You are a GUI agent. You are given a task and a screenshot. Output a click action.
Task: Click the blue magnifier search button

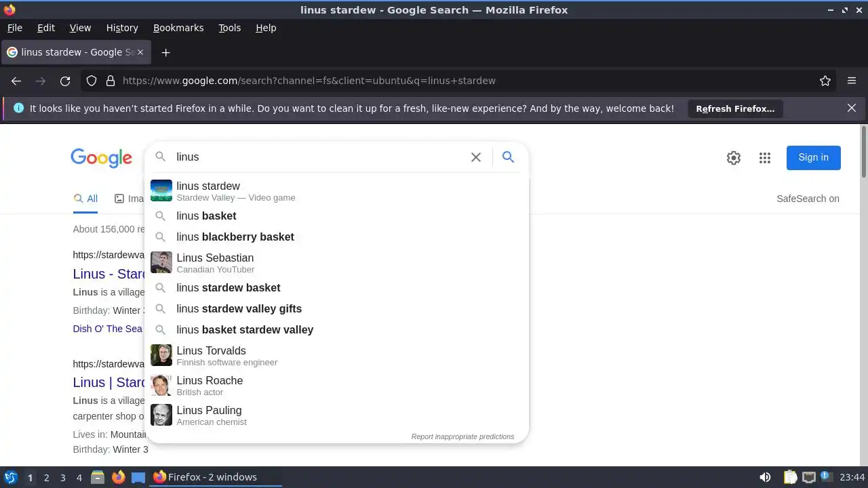point(508,157)
